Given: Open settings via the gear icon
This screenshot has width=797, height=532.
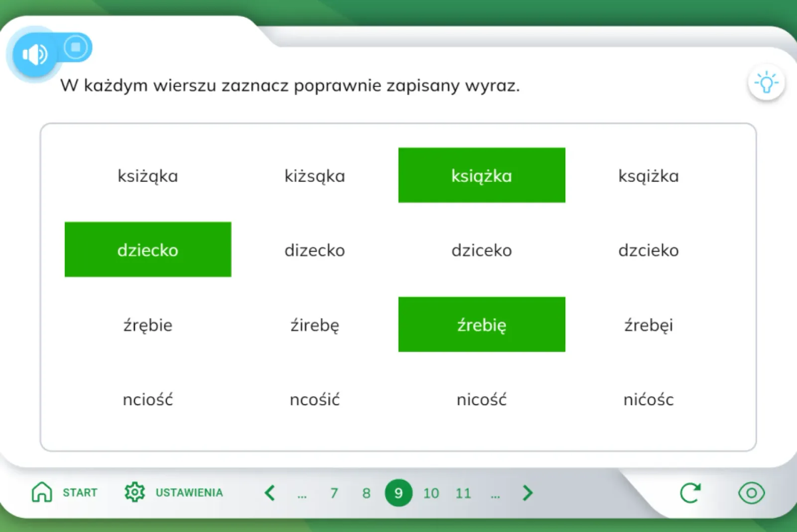Looking at the screenshot, I should pos(134,492).
